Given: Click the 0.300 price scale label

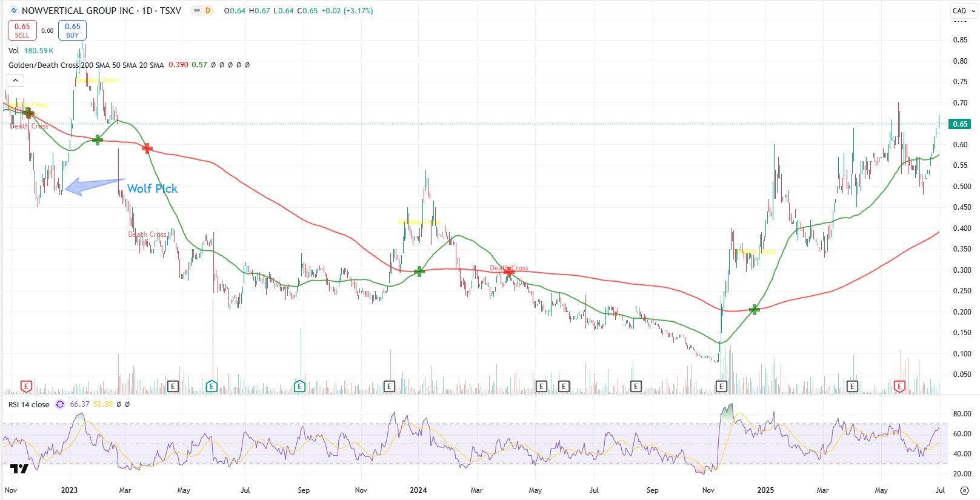Looking at the screenshot, I should 962,270.
